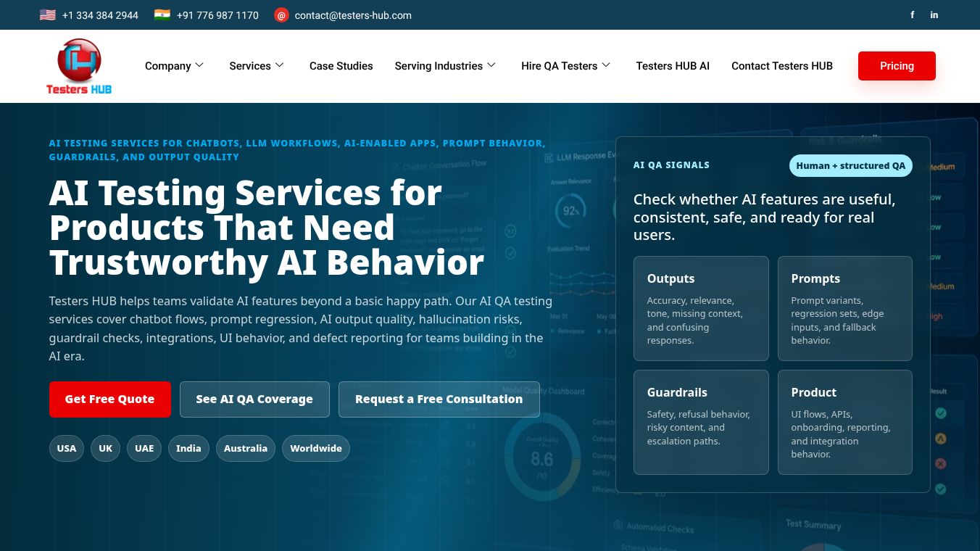980x551 pixels.
Task: Select the India region pill
Action: pyautogui.click(x=188, y=448)
